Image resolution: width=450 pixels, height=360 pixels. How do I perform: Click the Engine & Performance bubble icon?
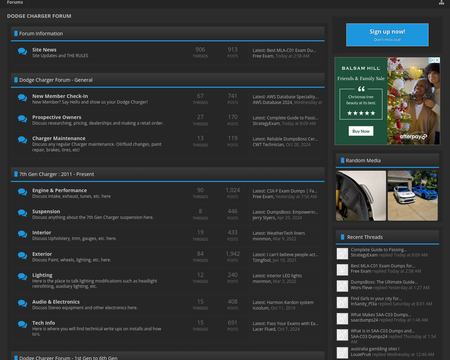pos(22,192)
